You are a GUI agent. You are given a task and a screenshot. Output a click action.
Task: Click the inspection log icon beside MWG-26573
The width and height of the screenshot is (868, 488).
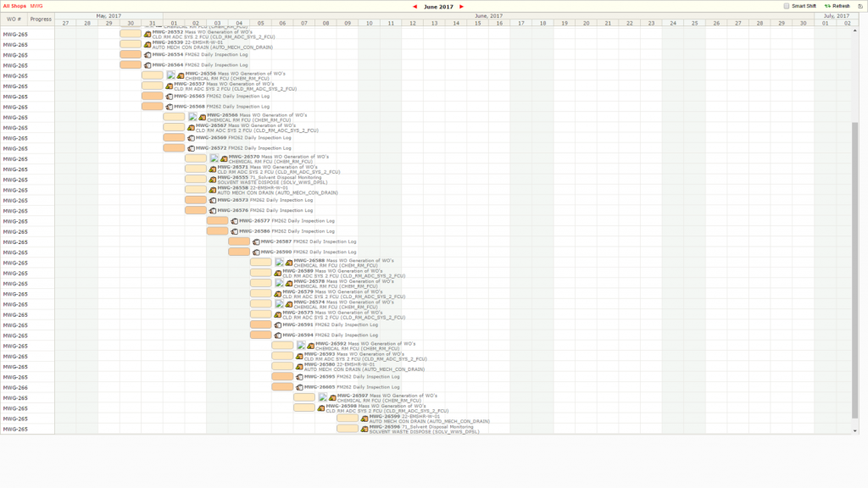pos(213,200)
